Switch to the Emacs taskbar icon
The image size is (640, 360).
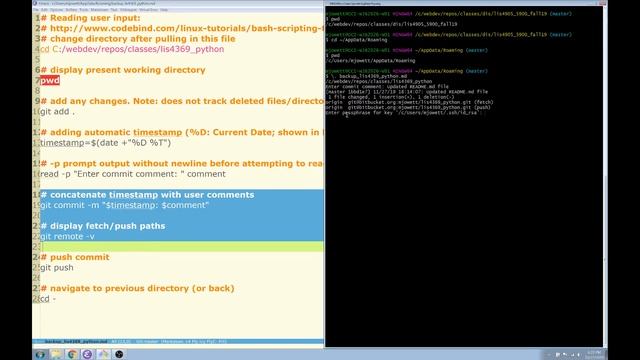coord(87,354)
